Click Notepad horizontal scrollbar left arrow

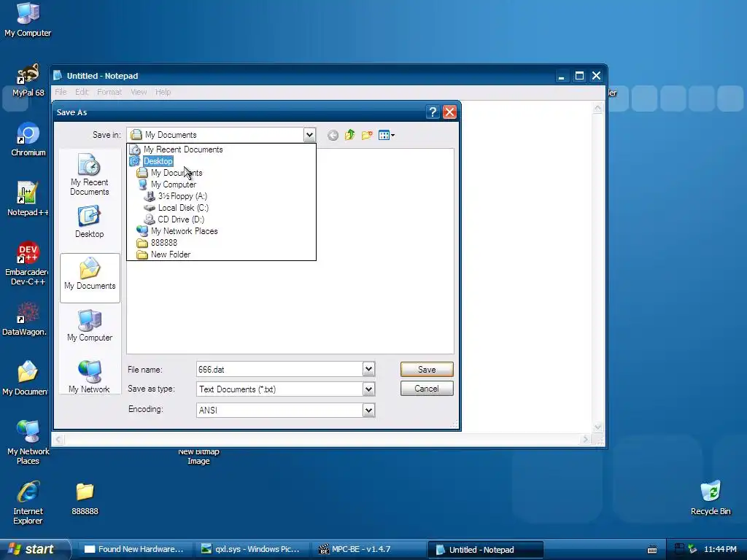(x=58, y=439)
